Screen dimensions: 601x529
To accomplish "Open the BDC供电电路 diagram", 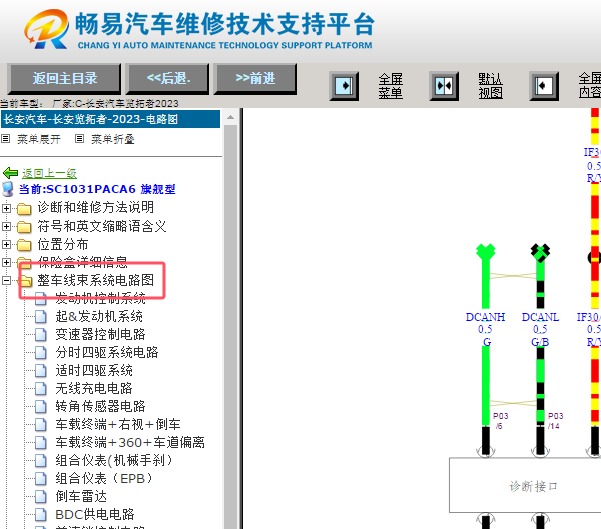I will pyautogui.click(x=95, y=514).
